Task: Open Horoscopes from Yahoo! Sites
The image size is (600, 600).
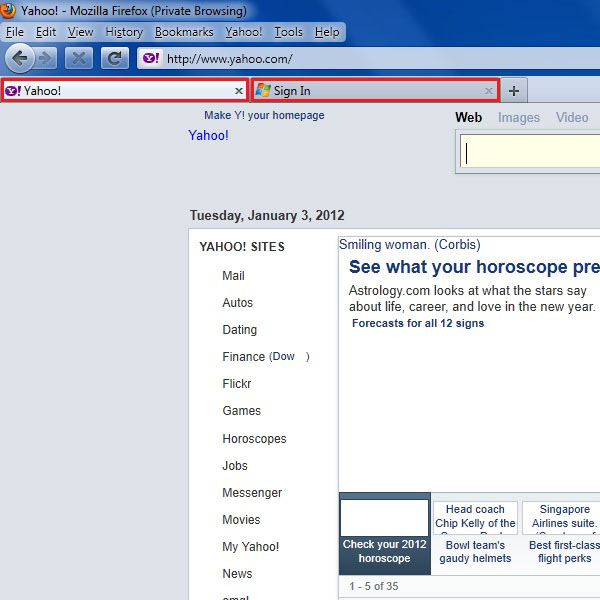Action: click(254, 439)
